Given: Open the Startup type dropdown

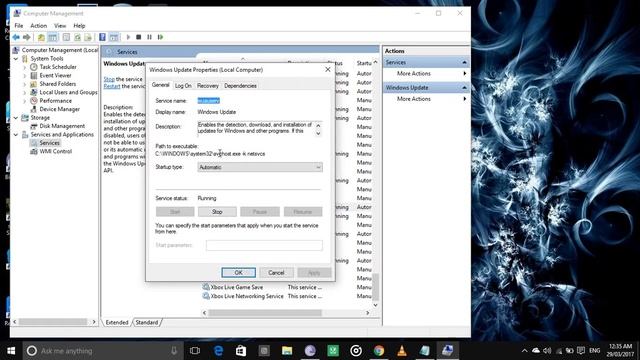Looking at the screenshot, I should (x=260, y=167).
